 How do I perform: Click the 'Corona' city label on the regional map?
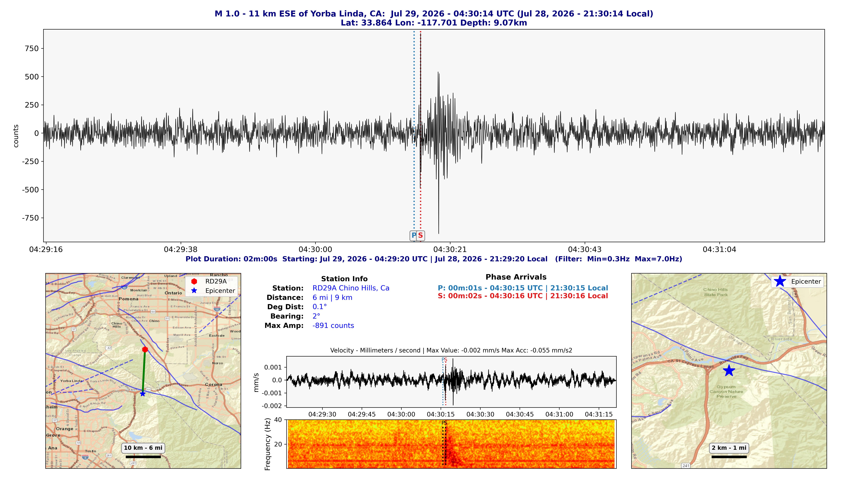[214, 385]
